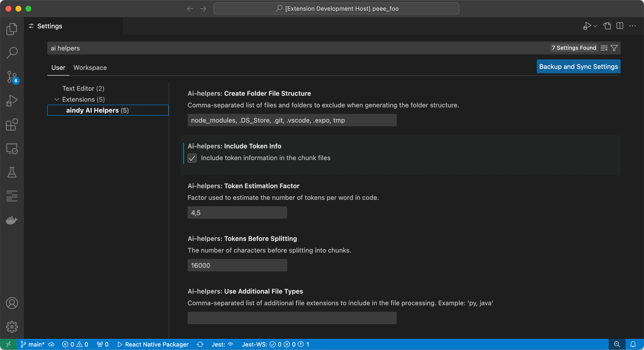This screenshot has width=644, height=350.
Task: Start React Native Packager from status bar
Action: (153, 345)
